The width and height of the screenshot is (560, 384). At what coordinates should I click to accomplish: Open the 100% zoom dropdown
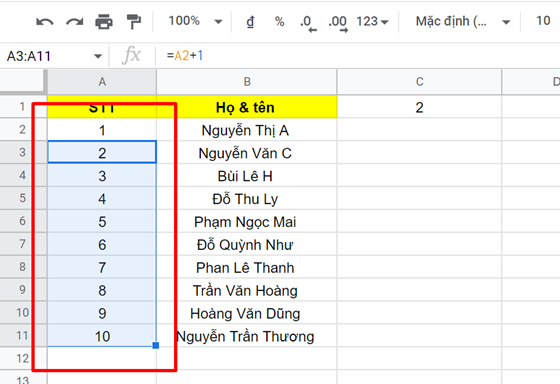coord(195,21)
